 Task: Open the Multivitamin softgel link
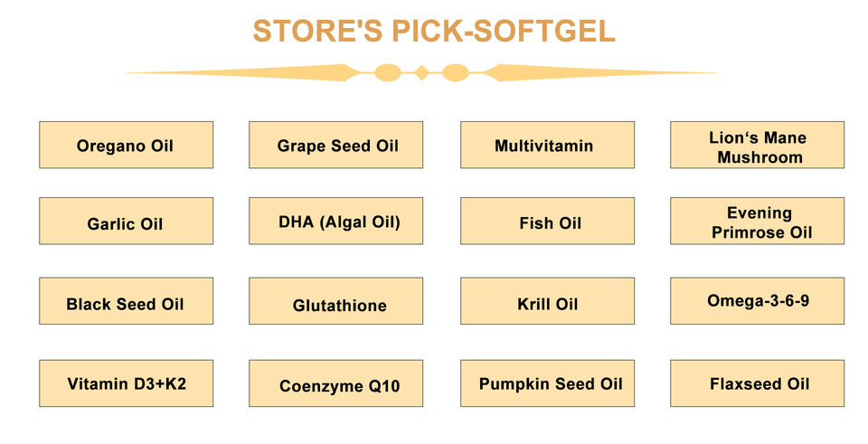point(546,145)
